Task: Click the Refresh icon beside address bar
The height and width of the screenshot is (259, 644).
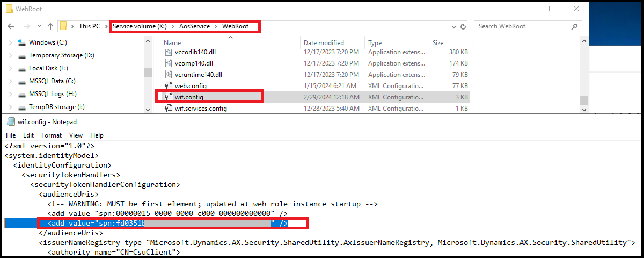Action: pos(464,26)
